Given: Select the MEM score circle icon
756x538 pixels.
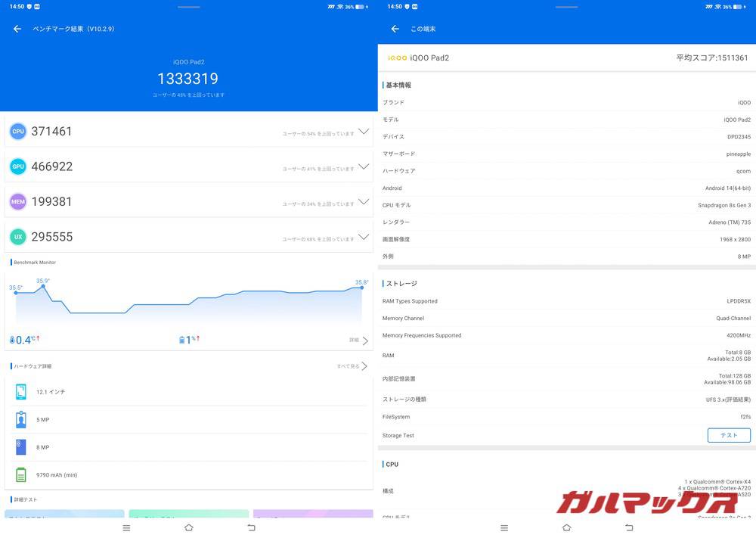Looking at the screenshot, I should tap(17, 202).
